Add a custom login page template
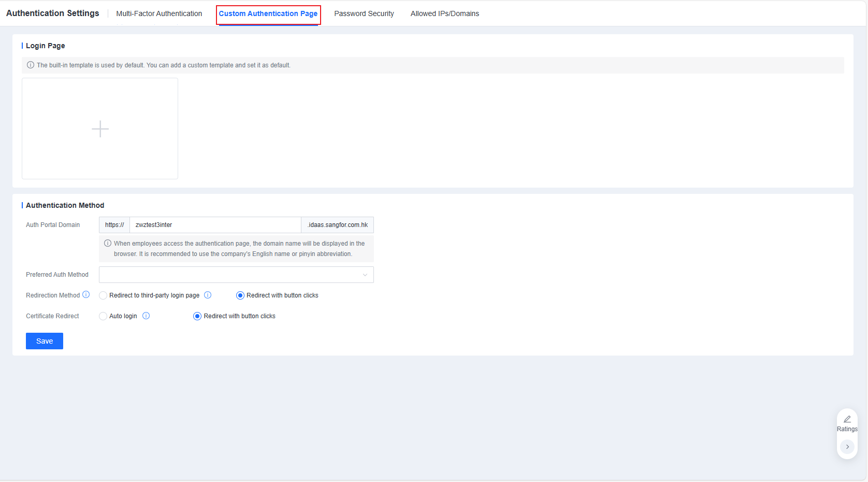The width and height of the screenshot is (868, 482). (x=100, y=129)
